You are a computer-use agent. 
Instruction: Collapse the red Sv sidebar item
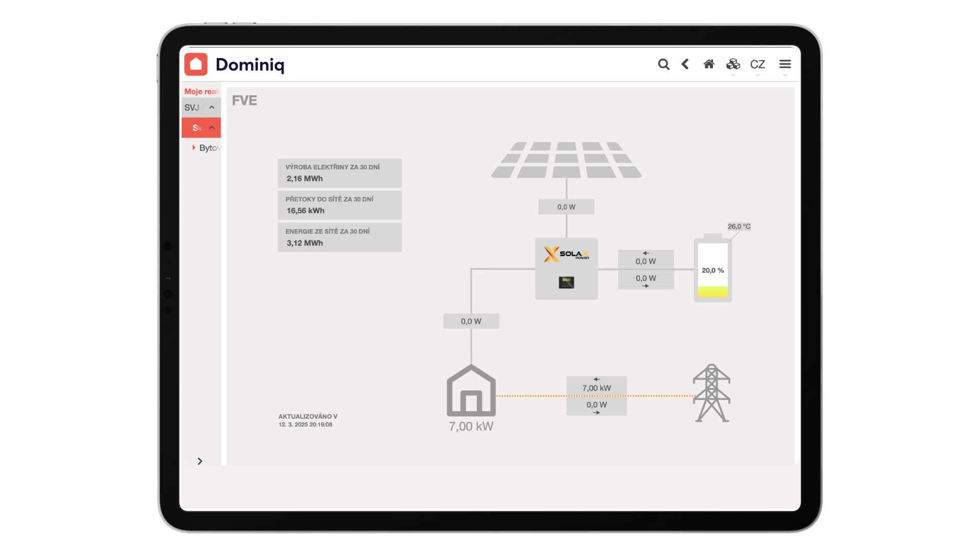click(x=212, y=128)
